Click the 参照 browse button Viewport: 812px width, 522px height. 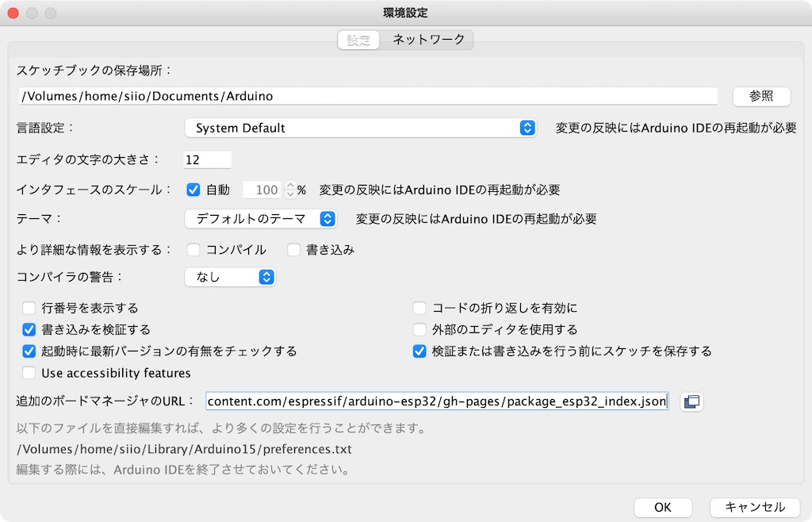click(x=760, y=96)
